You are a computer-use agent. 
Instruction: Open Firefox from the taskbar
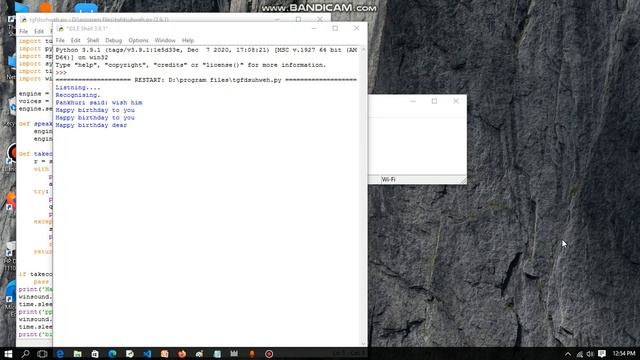182,353
